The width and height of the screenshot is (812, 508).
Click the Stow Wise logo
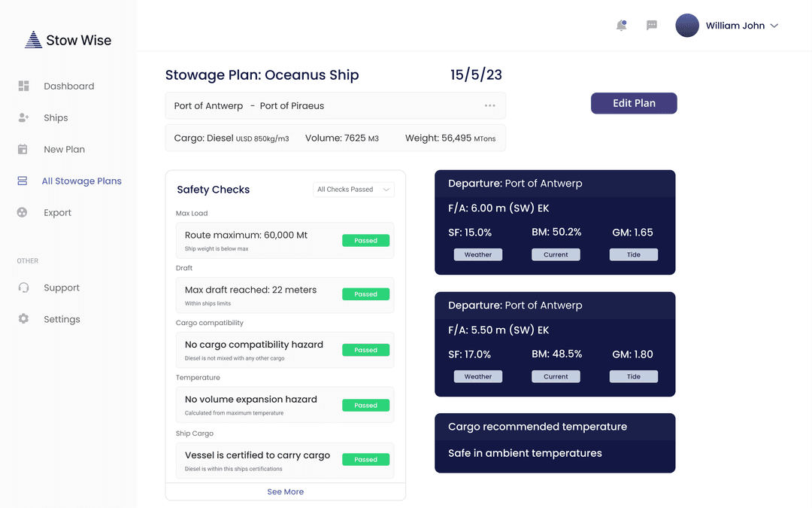[x=68, y=38]
